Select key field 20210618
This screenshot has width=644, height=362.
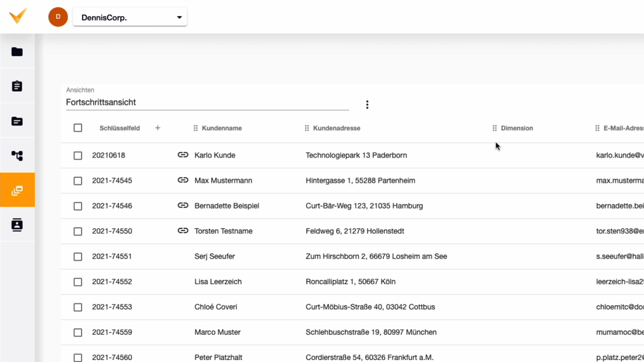click(109, 155)
